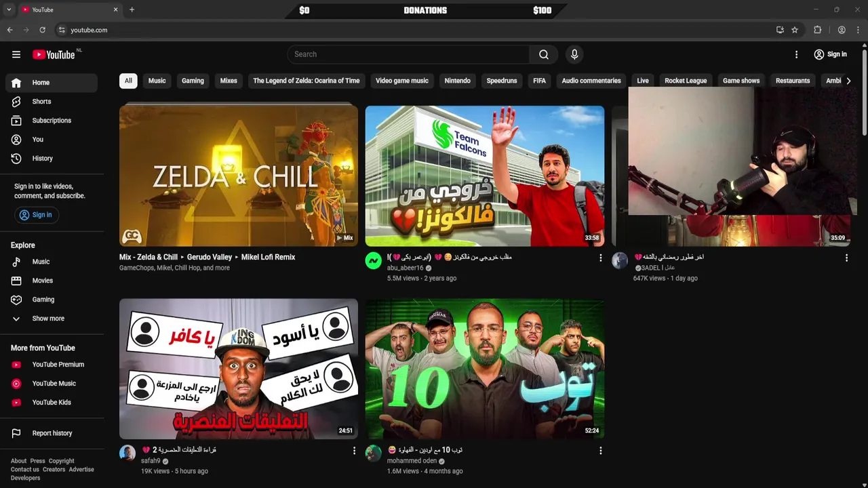Reload the page in browser
The height and width of the screenshot is (488, 868).
click(42, 30)
